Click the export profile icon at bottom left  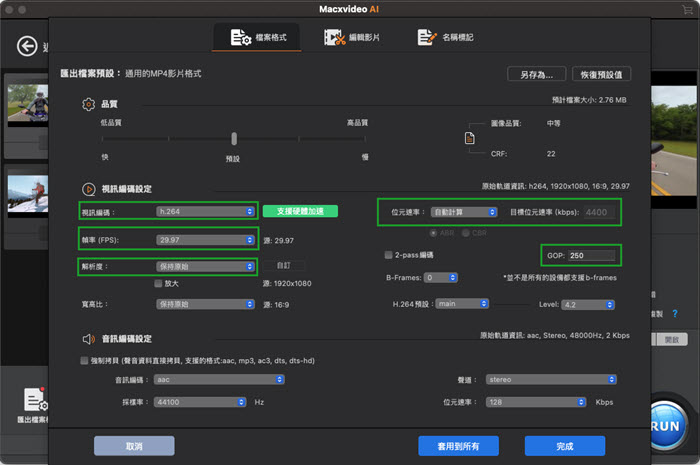click(x=35, y=400)
